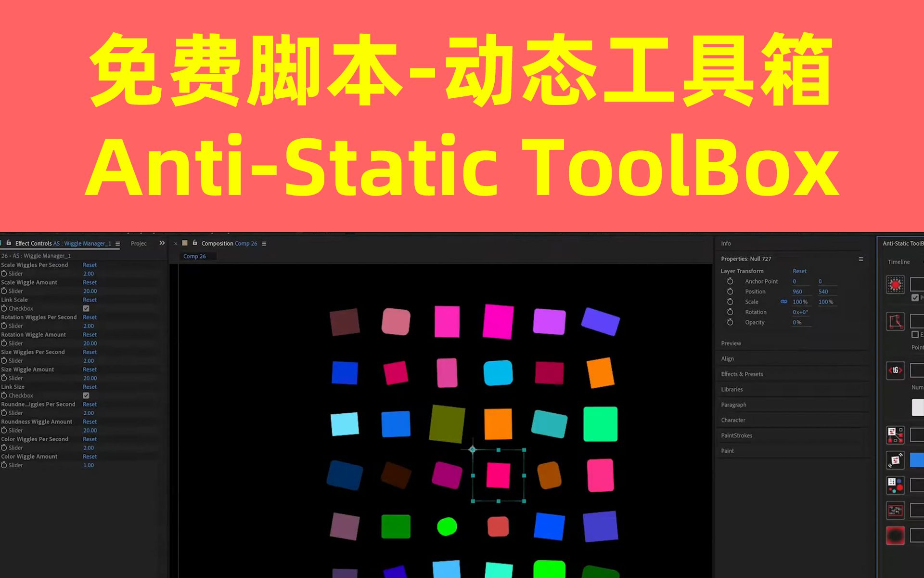
Task: Click Reset for Rotation Wiggles Per Second
Action: 90,317
